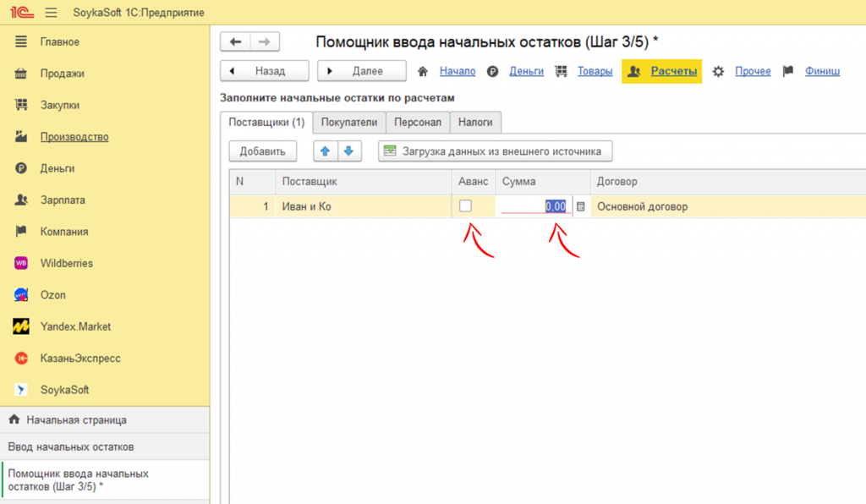This screenshot has height=504, width=866.
Task: Click the back arrow navigation icon
Action: click(235, 42)
